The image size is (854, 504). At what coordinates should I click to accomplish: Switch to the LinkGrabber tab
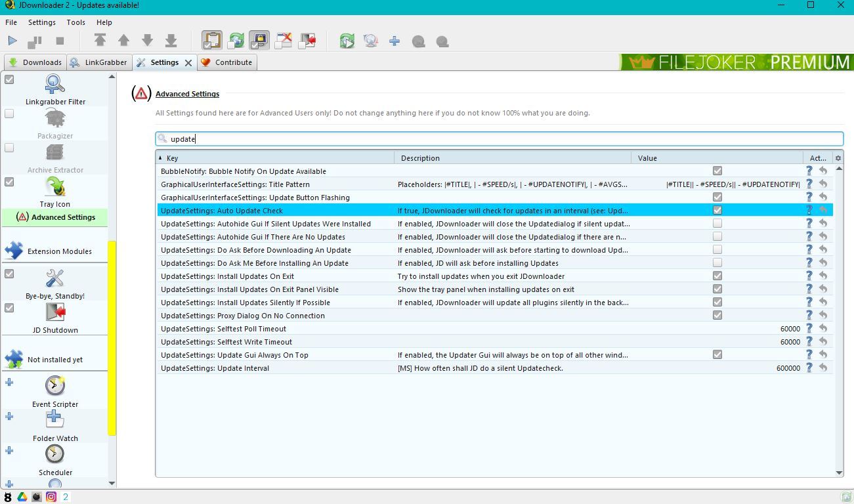point(98,62)
